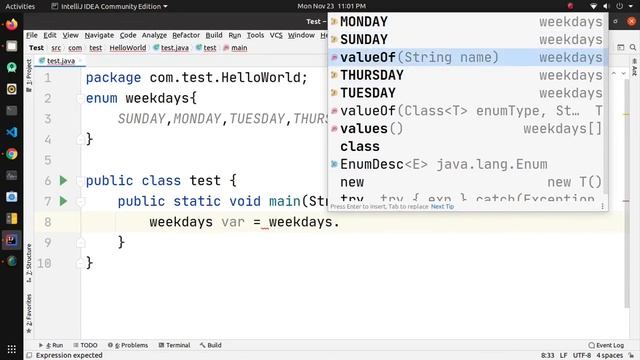Choose THURSDAY completion suggestion

click(x=467, y=75)
